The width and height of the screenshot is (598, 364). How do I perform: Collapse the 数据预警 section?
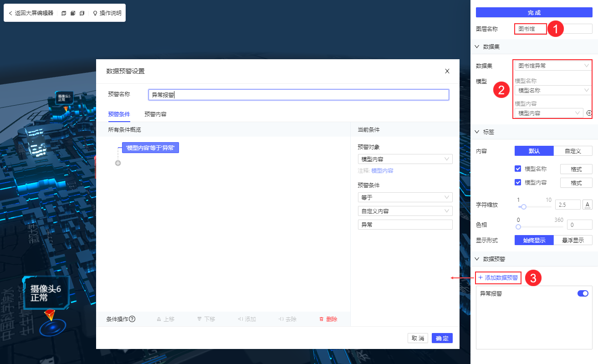pos(477,259)
